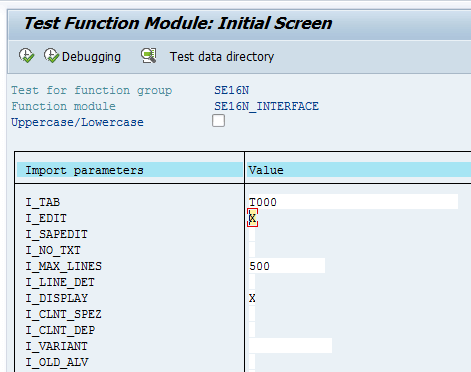This screenshot has width=471, height=372.
Task: Enable the Uppercase/Lowercase checkbox
Action: click(218, 121)
